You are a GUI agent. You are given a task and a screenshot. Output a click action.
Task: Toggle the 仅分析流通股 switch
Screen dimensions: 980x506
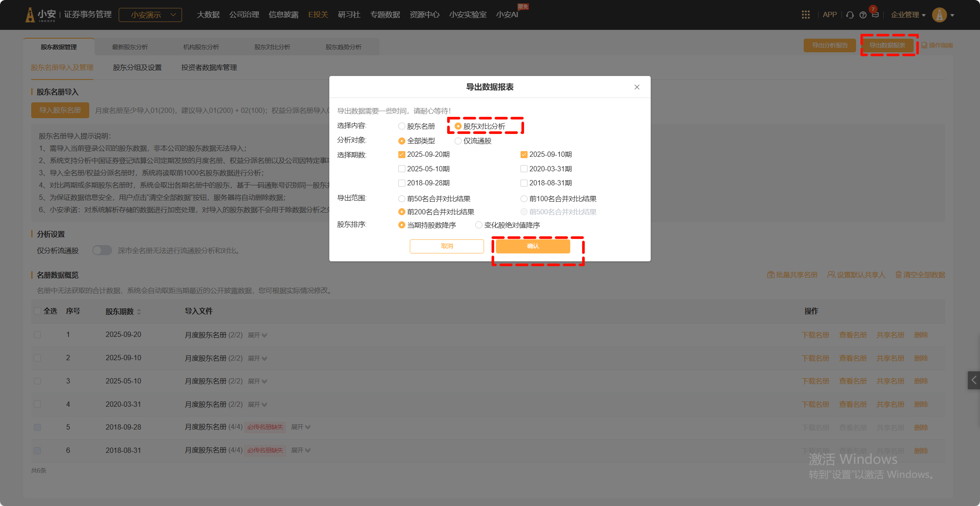click(x=102, y=250)
